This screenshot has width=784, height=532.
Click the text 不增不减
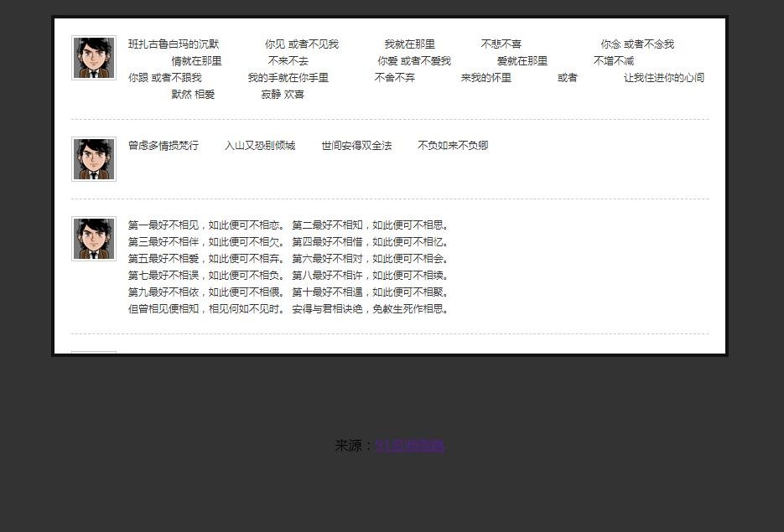tap(614, 61)
